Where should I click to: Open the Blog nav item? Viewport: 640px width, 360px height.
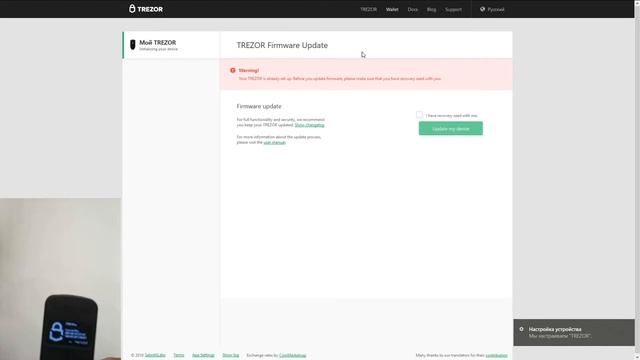pos(431,9)
